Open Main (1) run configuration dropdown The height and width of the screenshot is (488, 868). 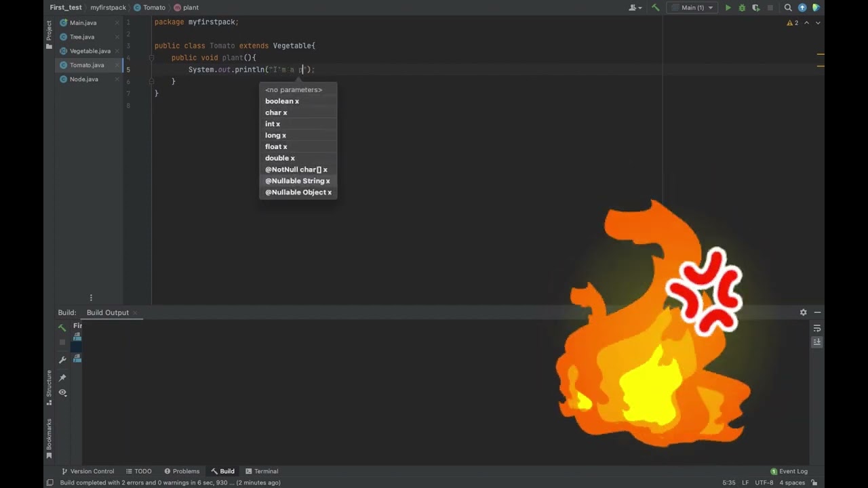[x=692, y=7]
